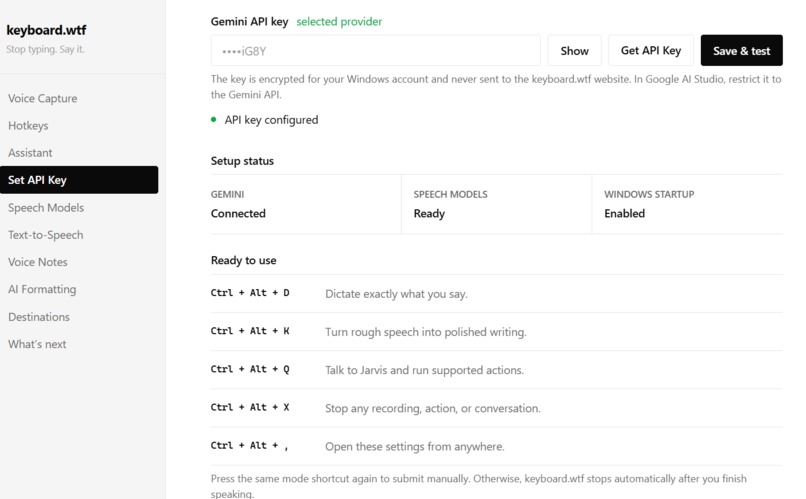The height and width of the screenshot is (499, 806).
Task: Click 'Dictate exactly what you say.' text
Action: click(396, 294)
